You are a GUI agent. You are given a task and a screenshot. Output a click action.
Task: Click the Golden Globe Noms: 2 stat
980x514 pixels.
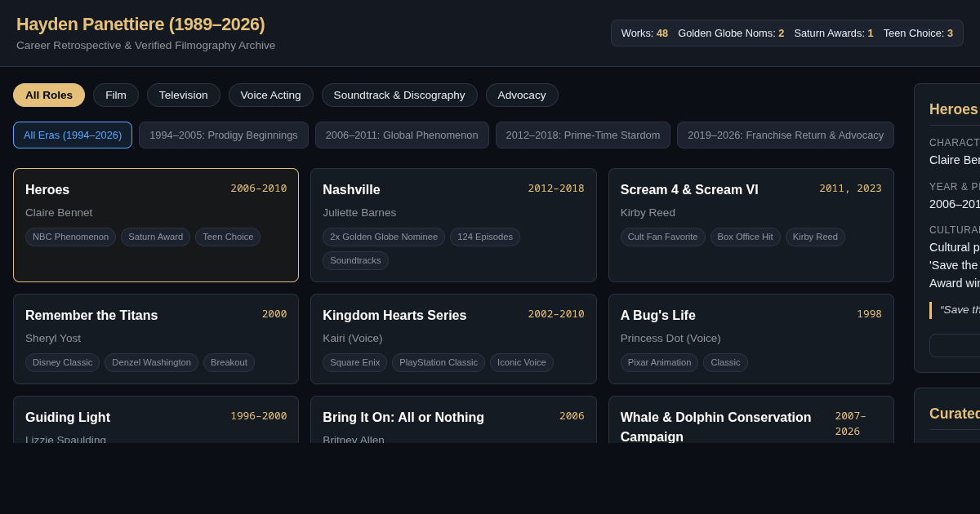(x=731, y=33)
